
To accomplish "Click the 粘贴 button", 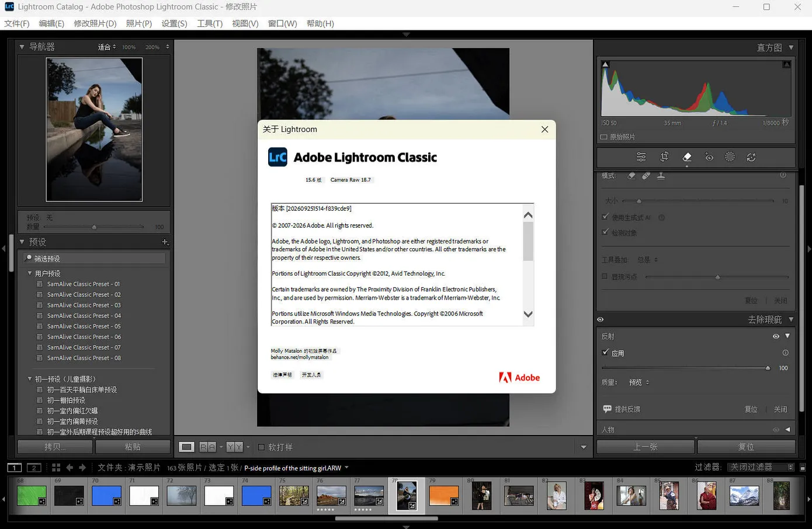I will pos(133,447).
